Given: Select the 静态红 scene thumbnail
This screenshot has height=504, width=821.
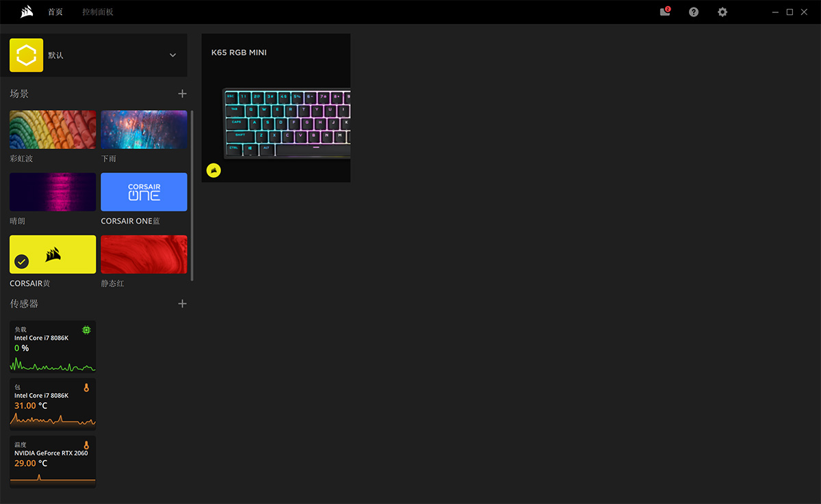Looking at the screenshot, I should [x=144, y=254].
